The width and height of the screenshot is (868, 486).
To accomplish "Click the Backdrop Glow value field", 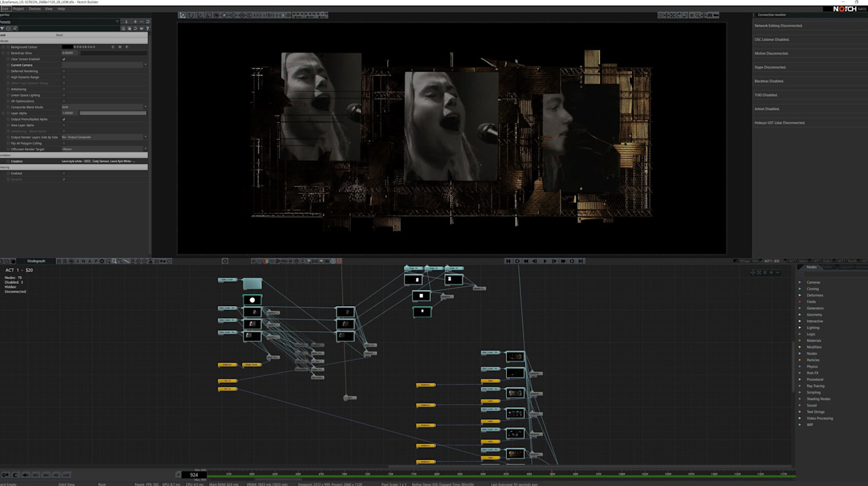I will 70,53.
